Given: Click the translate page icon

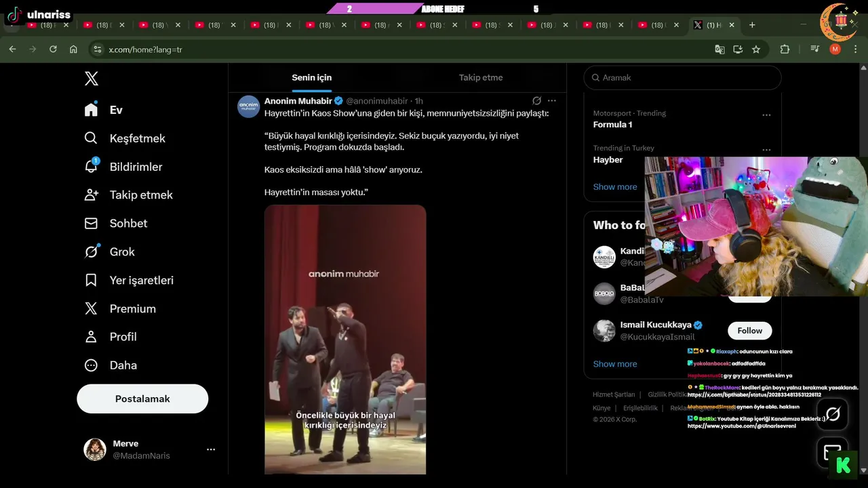Looking at the screenshot, I should (719, 49).
